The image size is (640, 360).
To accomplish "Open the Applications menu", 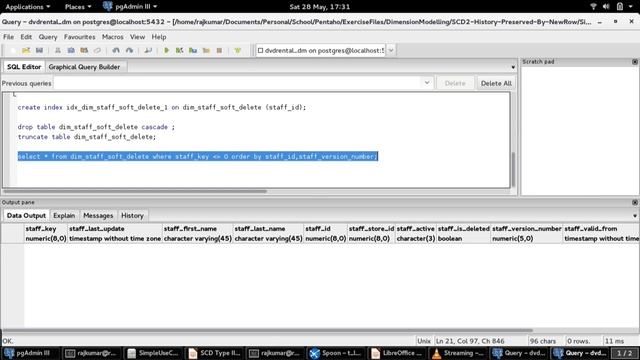I will point(28,7).
